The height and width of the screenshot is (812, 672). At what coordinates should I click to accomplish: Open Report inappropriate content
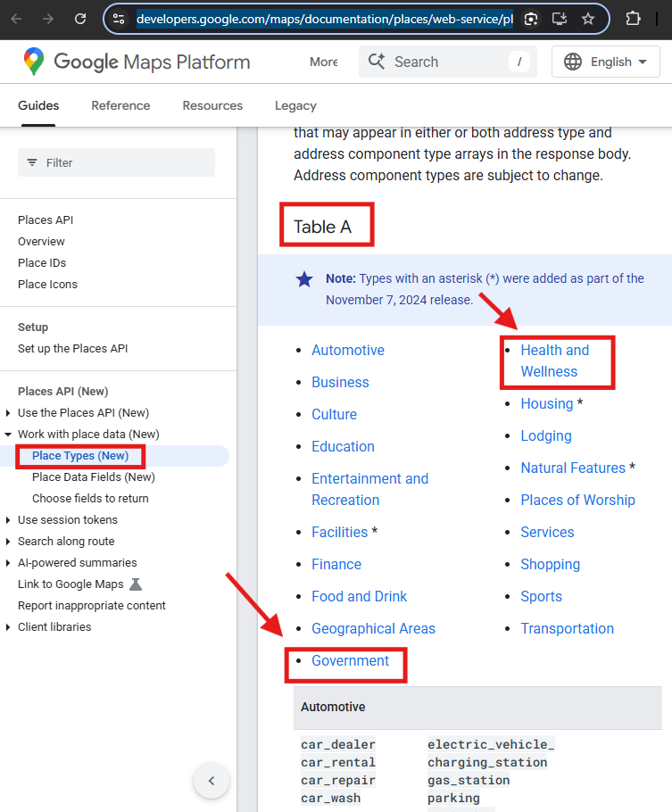[x=92, y=605]
